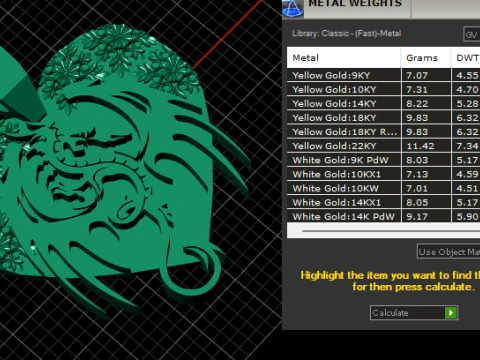This screenshot has height=360, width=480.
Task: Select the Yellow Gold:22KY row
Action: [383, 146]
